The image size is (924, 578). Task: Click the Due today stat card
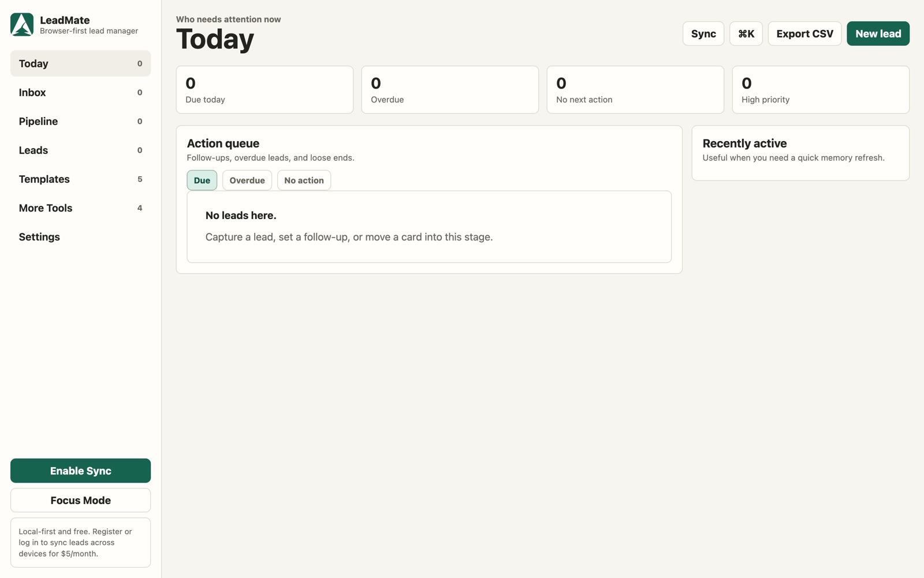click(x=264, y=90)
